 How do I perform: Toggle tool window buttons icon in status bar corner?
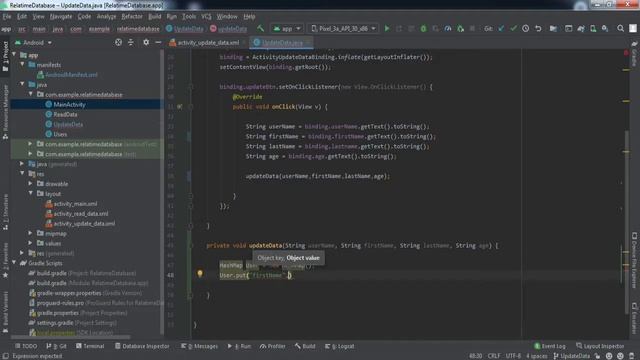(5, 356)
